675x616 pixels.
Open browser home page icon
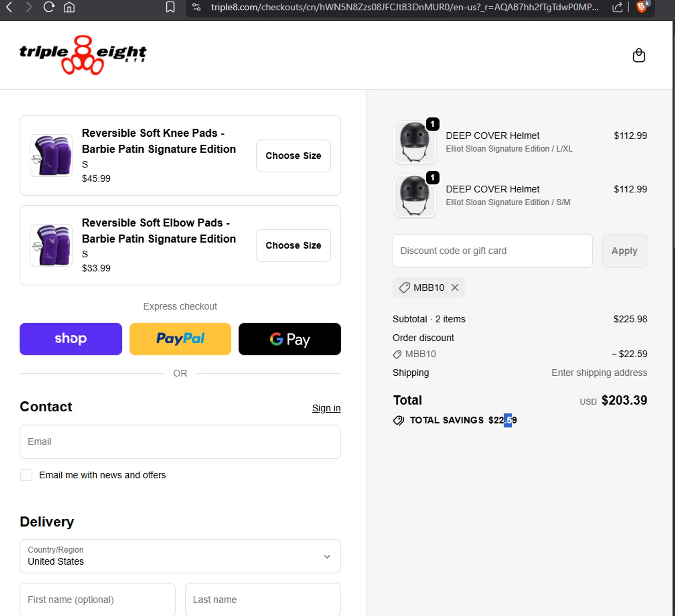(69, 7)
